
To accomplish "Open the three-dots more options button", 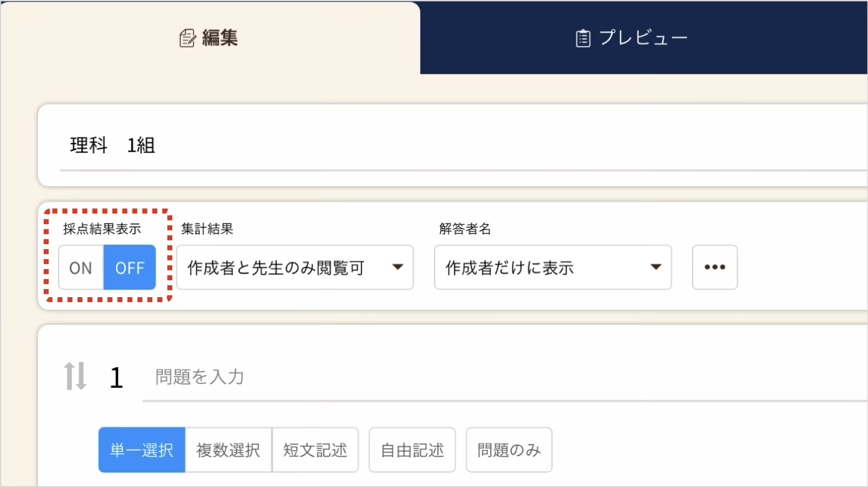I will pos(715,267).
